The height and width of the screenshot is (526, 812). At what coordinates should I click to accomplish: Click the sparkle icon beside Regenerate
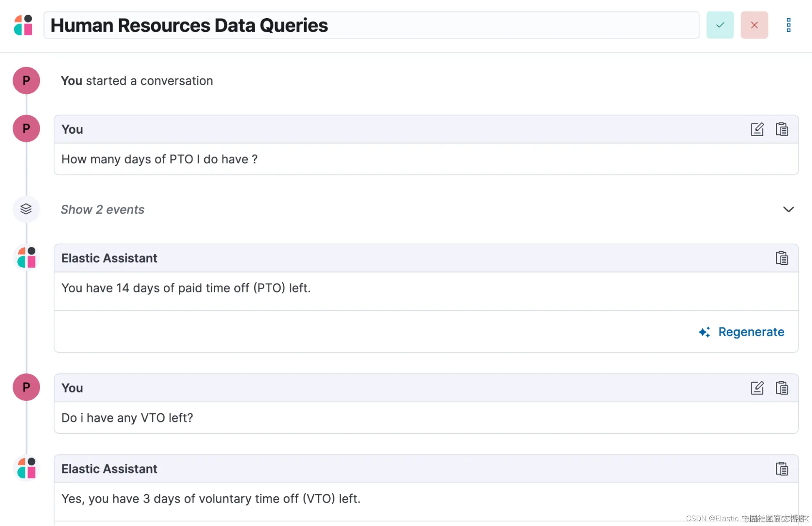click(704, 332)
